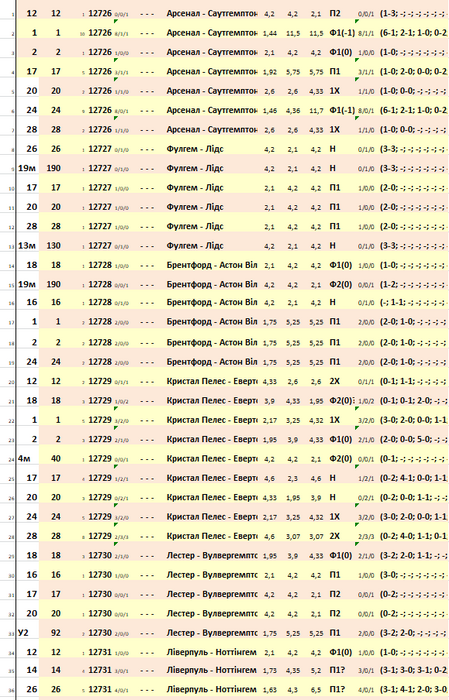Select the score cell (3-1; 4-1; 2-0; 3-0
449x700 pixels.
tap(414, 689)
